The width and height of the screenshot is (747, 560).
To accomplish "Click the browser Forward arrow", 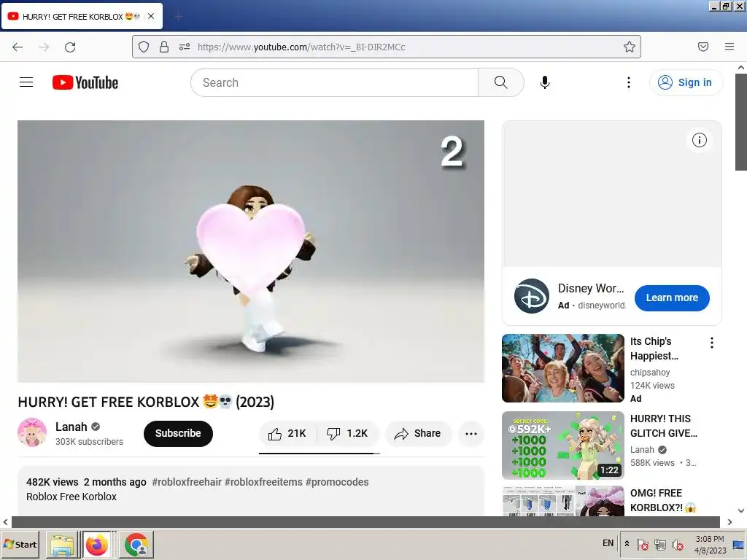I will coord(44,47).
